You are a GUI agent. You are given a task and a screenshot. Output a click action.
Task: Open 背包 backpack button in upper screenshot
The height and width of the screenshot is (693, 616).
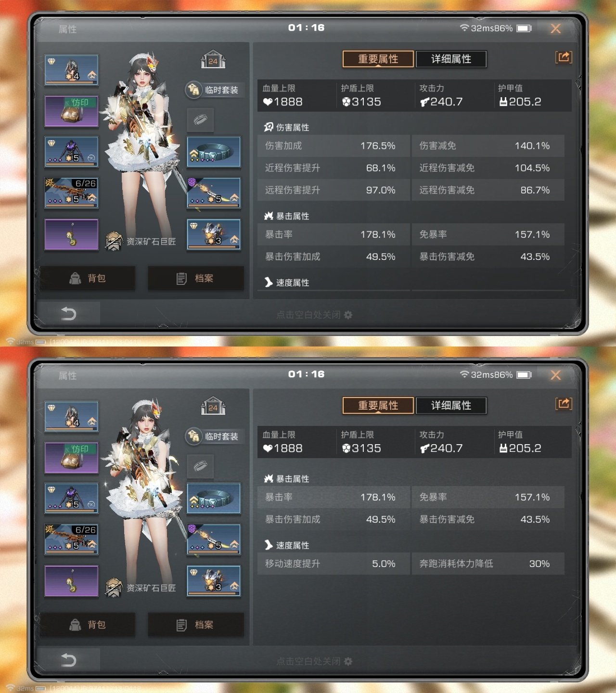[88, 278]
